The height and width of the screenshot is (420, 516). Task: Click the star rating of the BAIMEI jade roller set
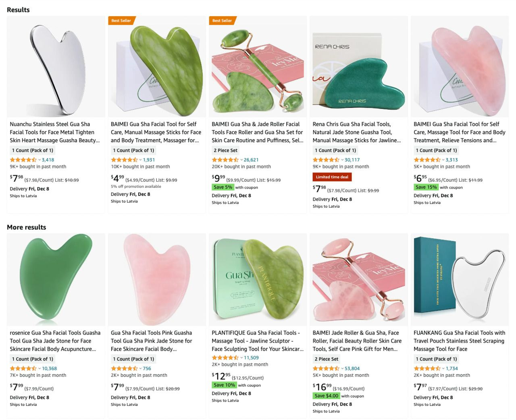[x=326, y=368]
